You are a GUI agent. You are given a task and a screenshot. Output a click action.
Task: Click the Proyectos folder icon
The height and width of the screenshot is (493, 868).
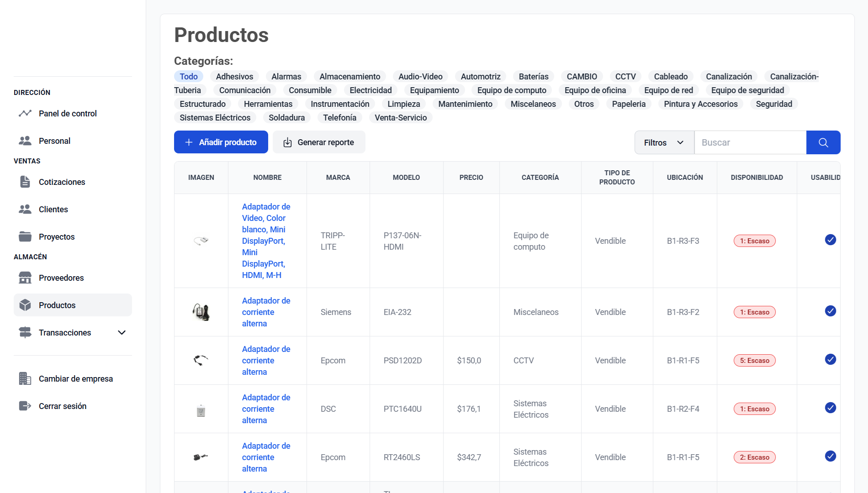pyautogui.click(x=25, y=236)
